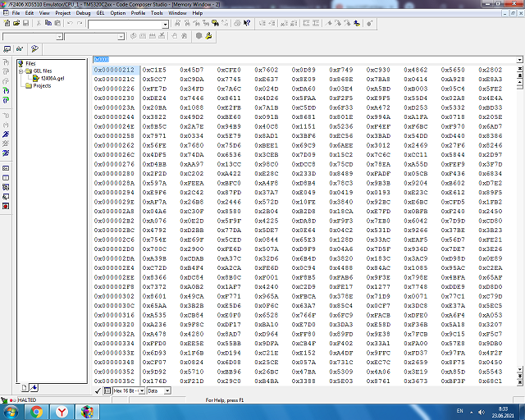
Task: Click the HALTED status text
Action: [27, 400]
